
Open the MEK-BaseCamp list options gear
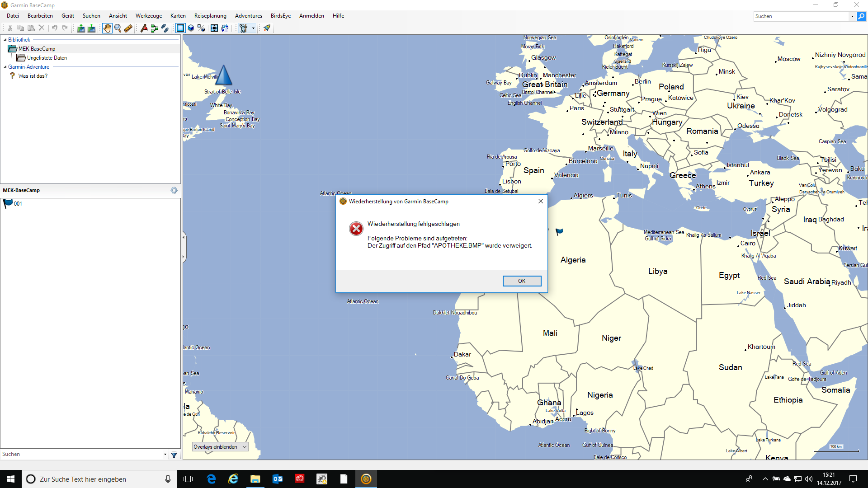click(x=174, y=190)
